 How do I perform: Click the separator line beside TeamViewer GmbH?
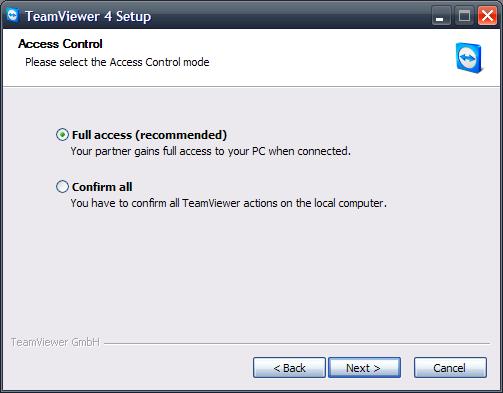[297, 343]
